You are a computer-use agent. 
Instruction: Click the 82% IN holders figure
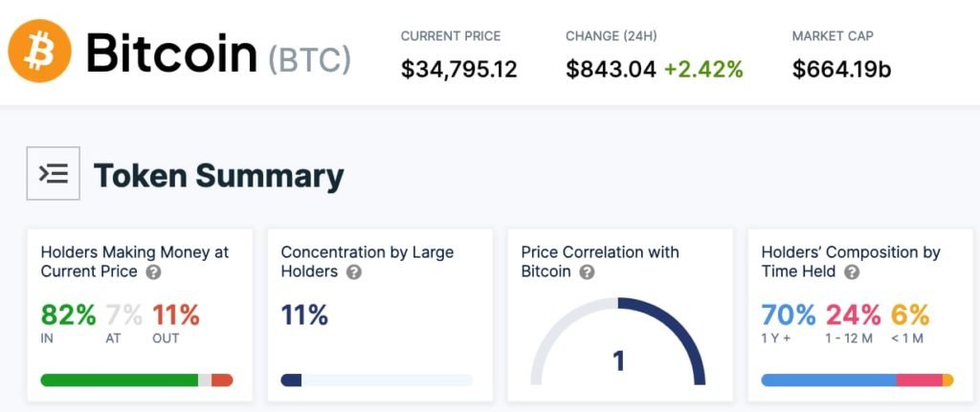coord(68,314)
